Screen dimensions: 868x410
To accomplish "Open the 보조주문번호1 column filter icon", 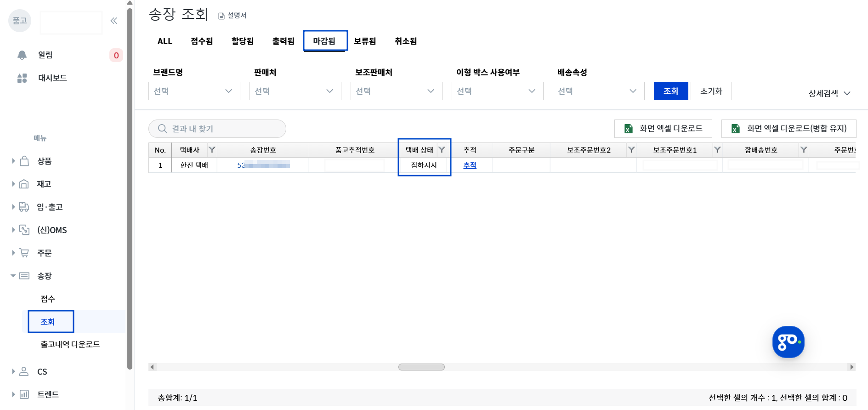I will [x=717, y=150].
